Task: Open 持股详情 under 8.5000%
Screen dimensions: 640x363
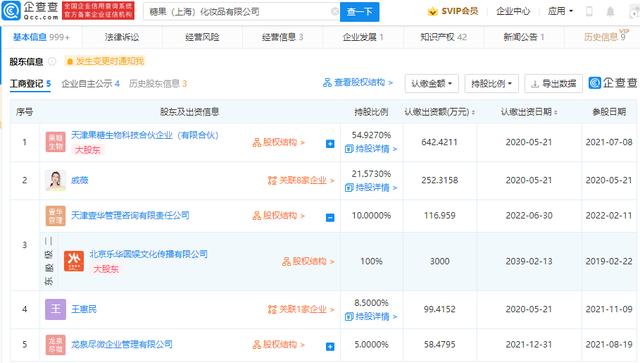Action: (x=371, y=316)
